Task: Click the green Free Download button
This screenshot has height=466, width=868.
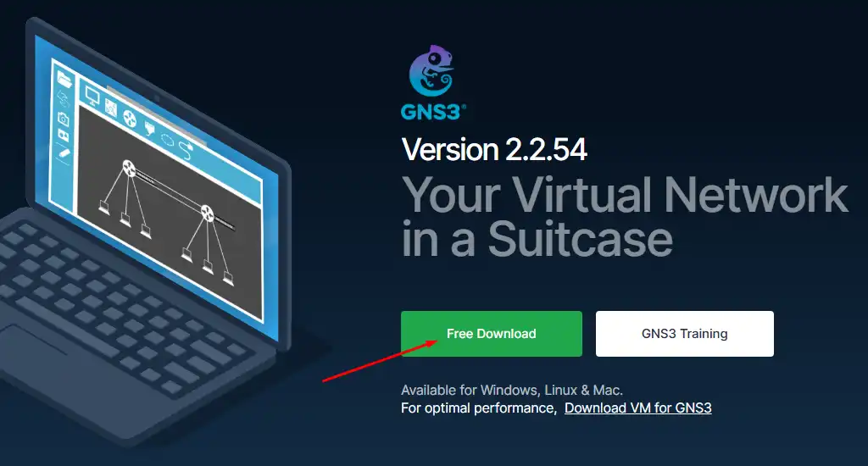Action: (492, 334)
